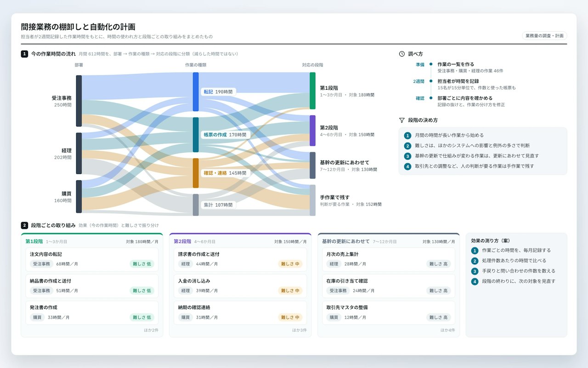The image size is (588, 368).
Task: Click the 効果の測り方(案) heading
Action: coord(490,241)
